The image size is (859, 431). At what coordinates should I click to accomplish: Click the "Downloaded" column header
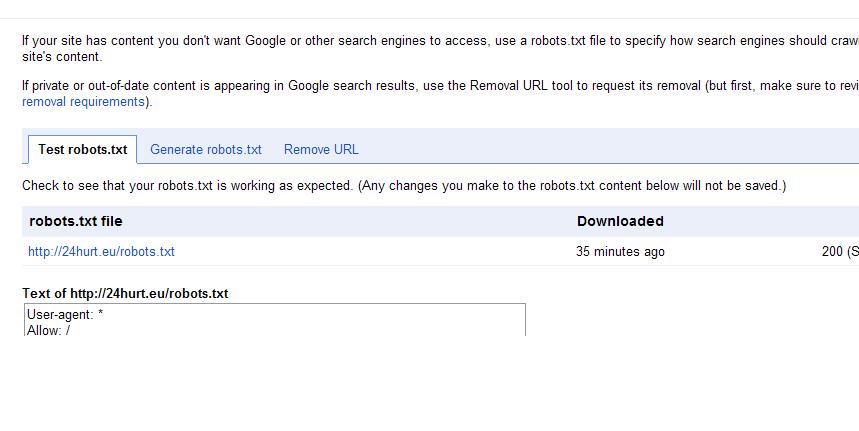click(620, 221)
